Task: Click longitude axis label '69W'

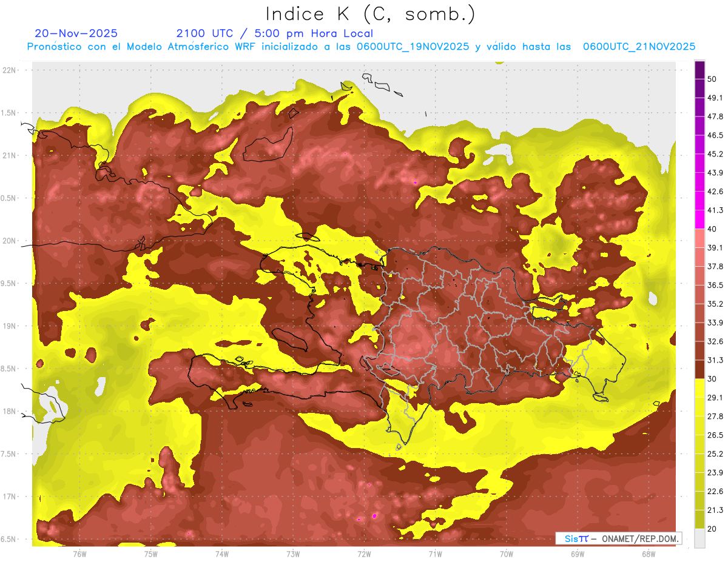Action: pyautogui.click(x=577, y=554)
